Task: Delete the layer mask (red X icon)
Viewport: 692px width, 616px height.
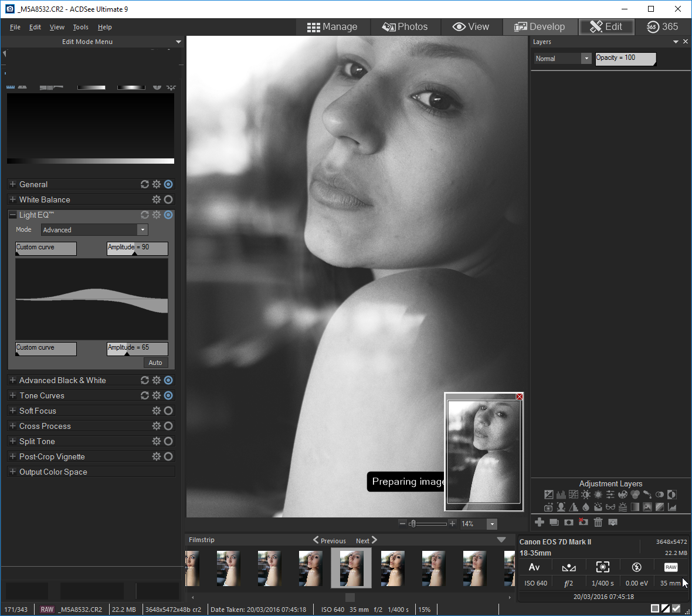Action: point(584,522)
